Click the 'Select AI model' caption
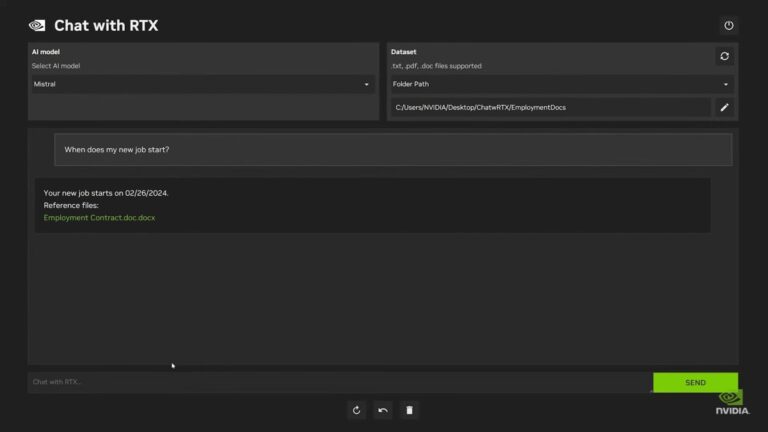This screenshot has width=768, height=432. click(x=56, y=66)
